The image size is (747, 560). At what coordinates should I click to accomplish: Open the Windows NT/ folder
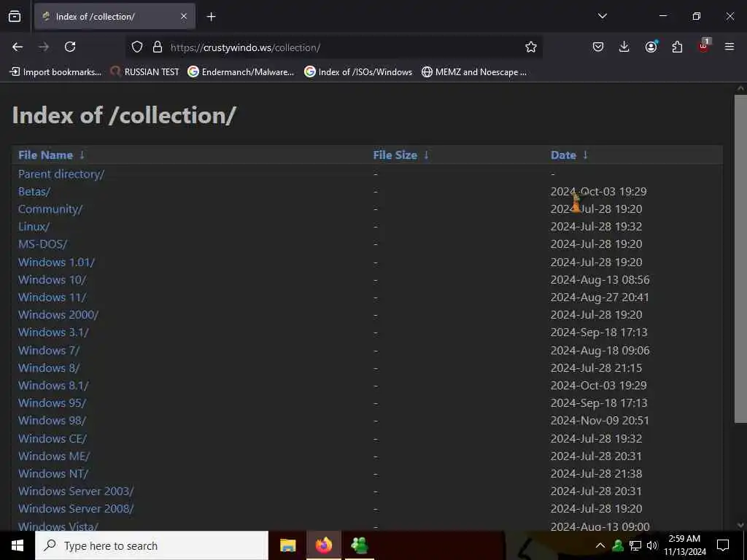coord(53,474)
